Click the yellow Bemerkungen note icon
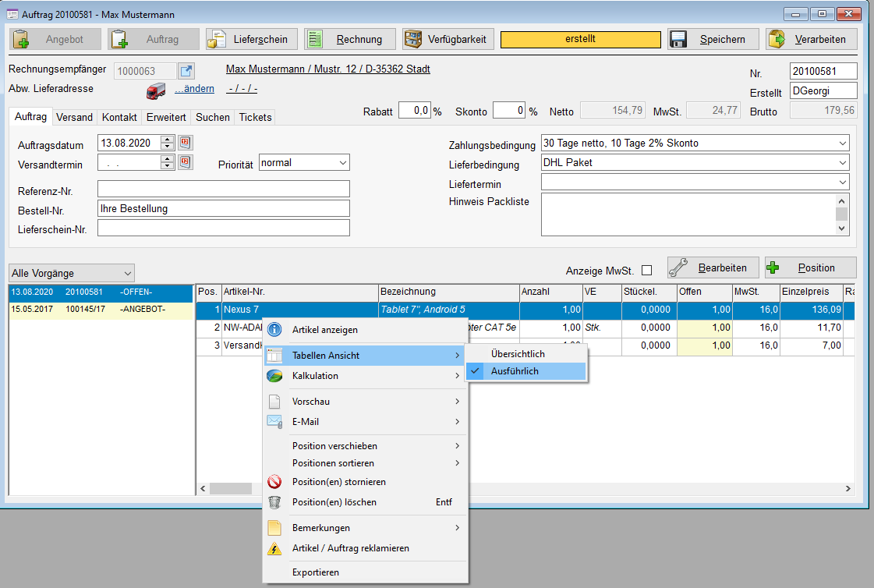874x588 pixels. [x=274, y=527]
